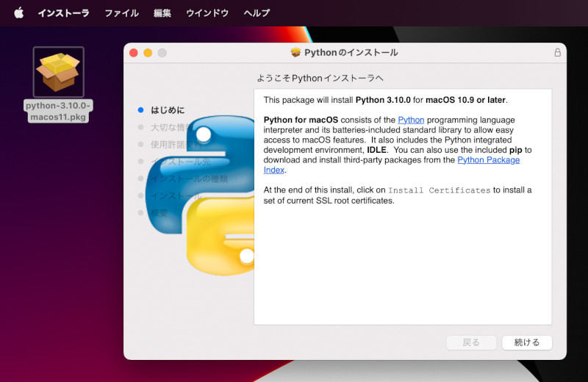The height and width of the screenshot is (382, 588).
Task: Open the Apple menu
Action: [x=19, y=13]
